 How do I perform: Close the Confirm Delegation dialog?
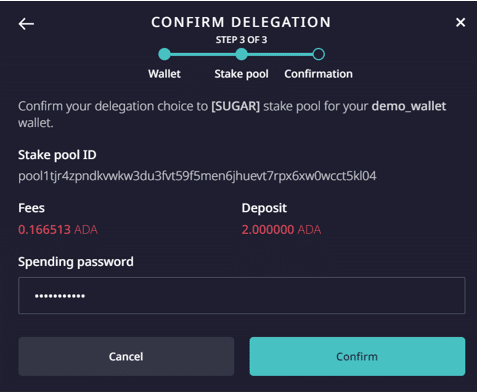pyautogui.click(x=460, y=23)
